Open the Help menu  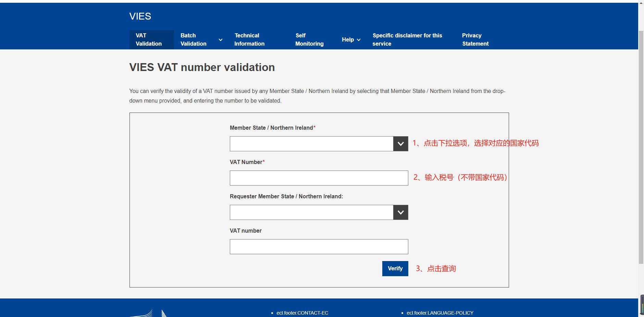coord(348,40)
